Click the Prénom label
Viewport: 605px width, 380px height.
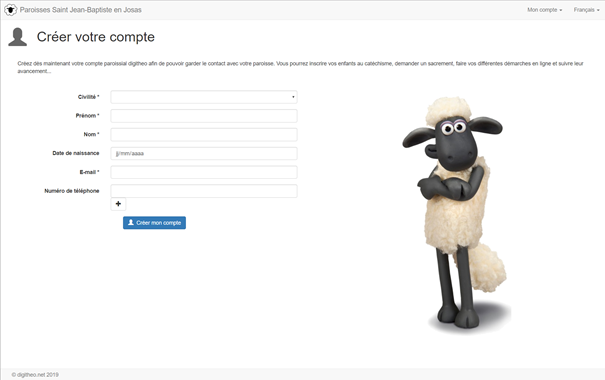point(87,116)
